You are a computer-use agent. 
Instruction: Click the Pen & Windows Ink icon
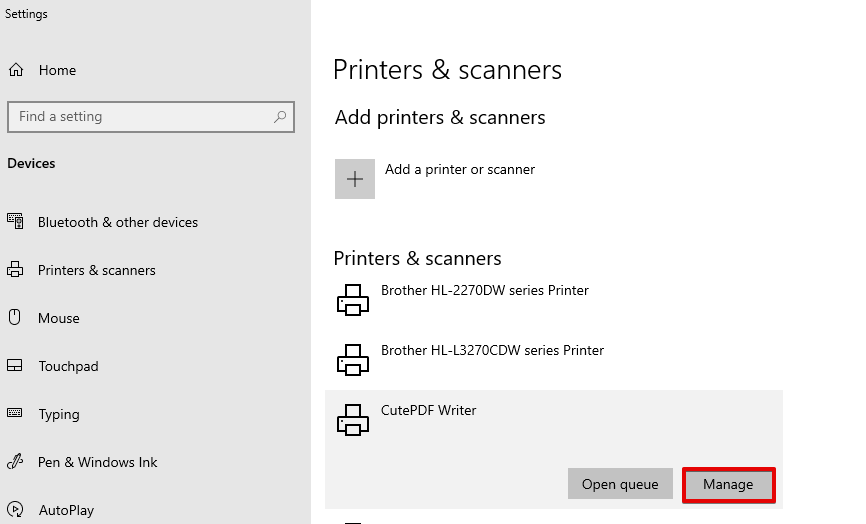coord(15,461)
